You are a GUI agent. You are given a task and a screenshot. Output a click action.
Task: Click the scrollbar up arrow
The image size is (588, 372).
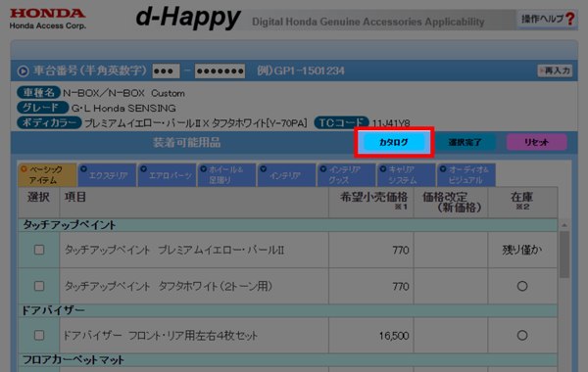[564, 225]
